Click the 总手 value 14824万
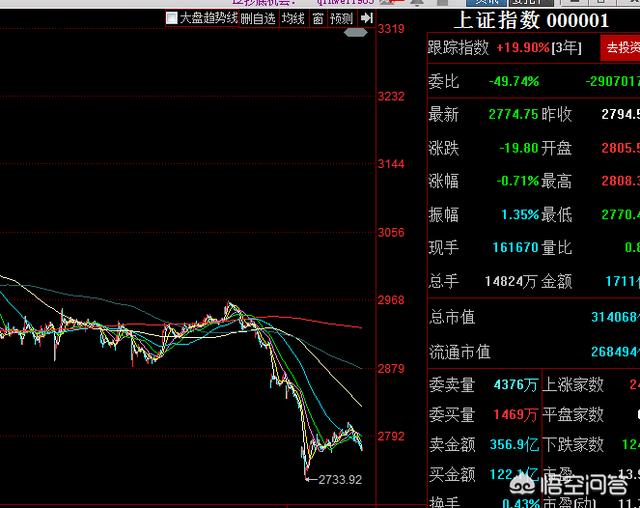 [x=511, y=281]
